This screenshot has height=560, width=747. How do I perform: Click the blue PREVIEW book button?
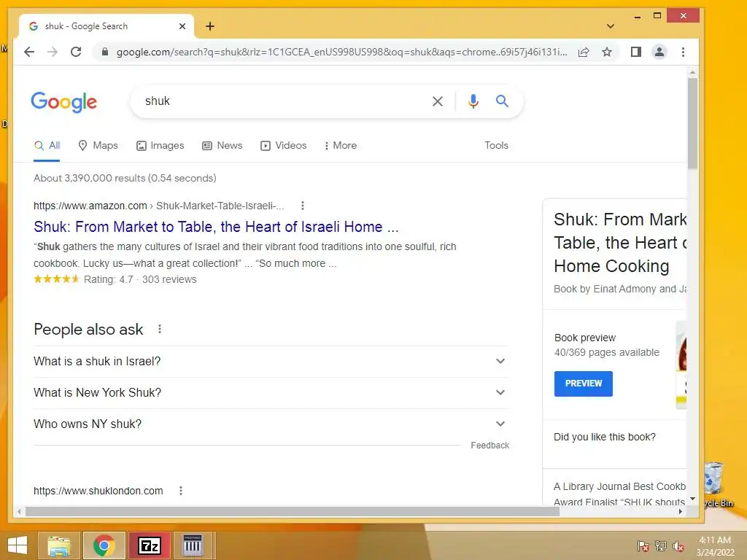pos(583,384)
